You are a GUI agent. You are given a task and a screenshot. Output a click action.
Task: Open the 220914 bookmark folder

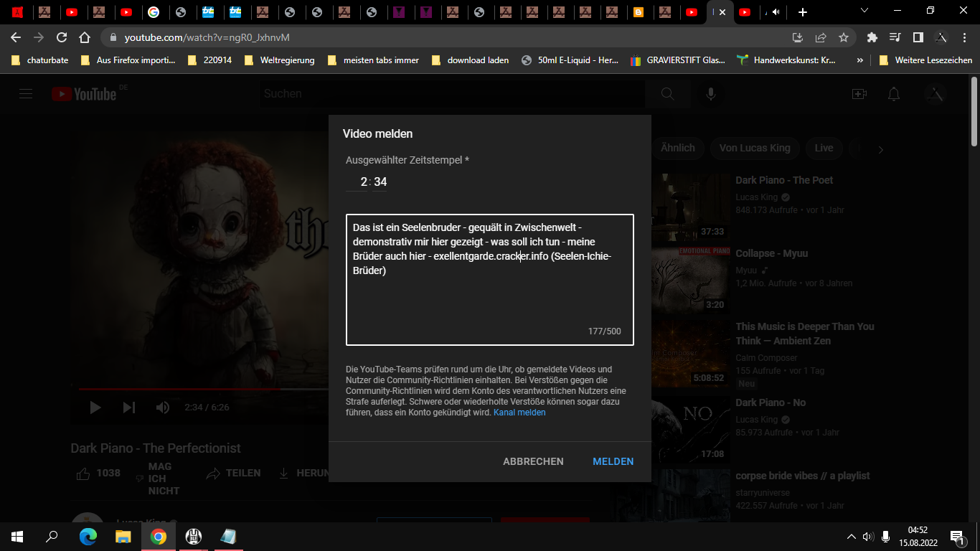tap(209, 60)
